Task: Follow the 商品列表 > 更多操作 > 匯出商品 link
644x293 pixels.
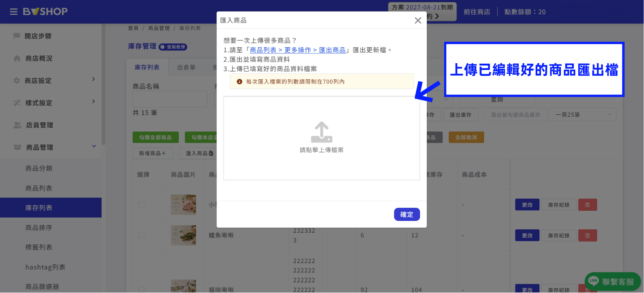Action: [298, 50]
